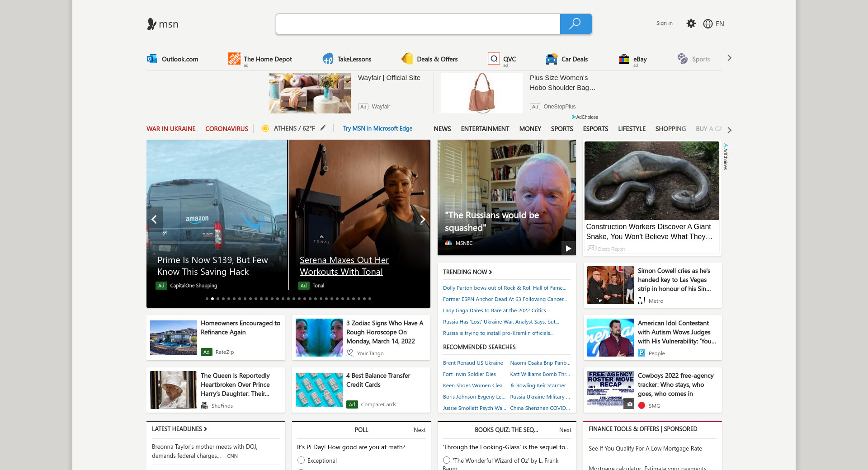Viewport: 868px width, 470px height.
Task: Open Try MSN in Microsoft Edge link
Action: coord(377,129)
